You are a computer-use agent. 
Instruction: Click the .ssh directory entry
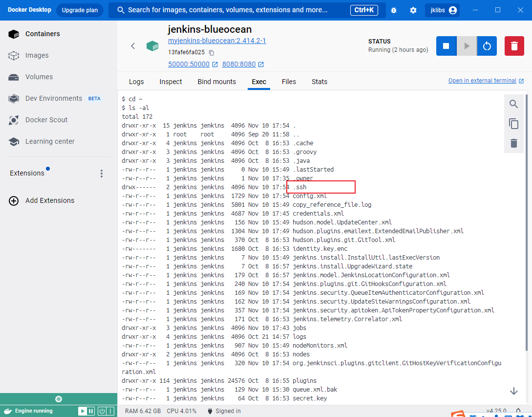click(300, 187)
